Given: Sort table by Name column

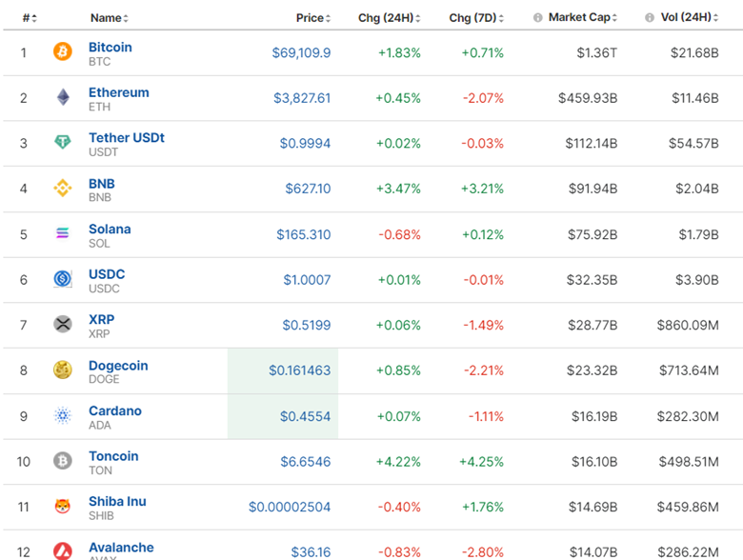Looking at the screenshot, I should pos(110,18).
